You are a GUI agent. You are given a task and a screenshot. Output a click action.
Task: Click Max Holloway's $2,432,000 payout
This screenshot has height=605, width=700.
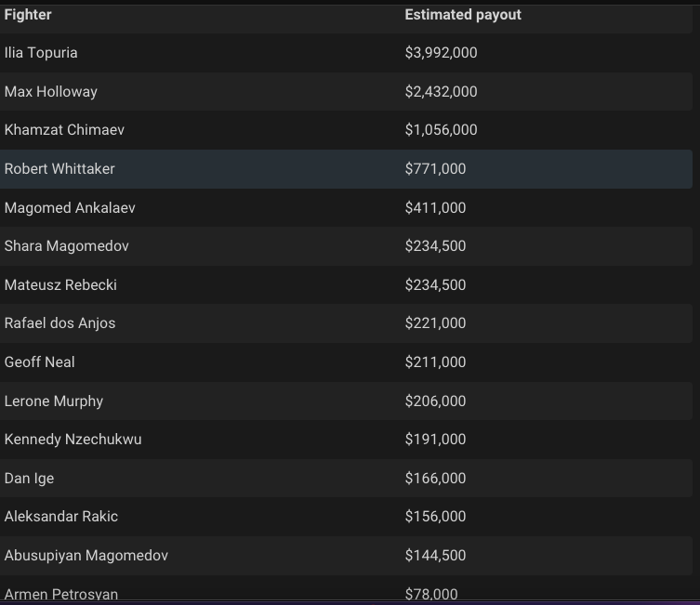click(x=441, y=92)
